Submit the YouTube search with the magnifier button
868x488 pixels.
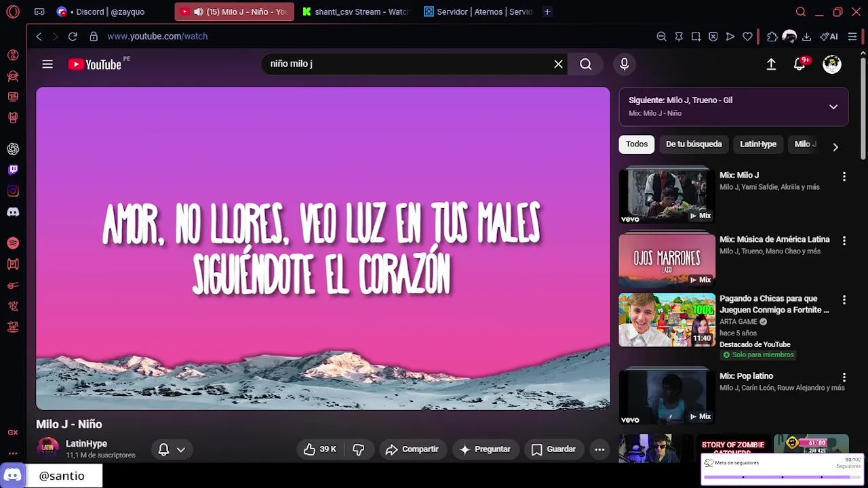pyautogui.click(x=586, y=64)
